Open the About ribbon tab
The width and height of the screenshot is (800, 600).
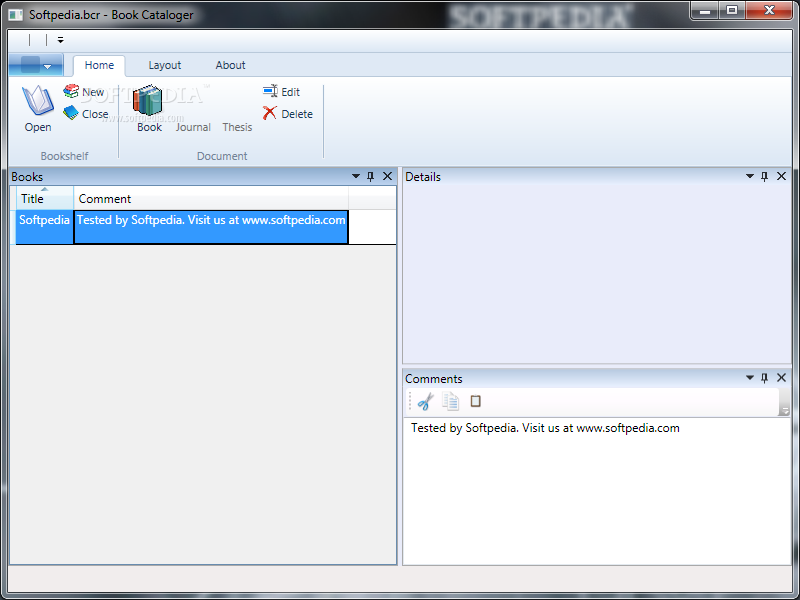tap(230, 65)
